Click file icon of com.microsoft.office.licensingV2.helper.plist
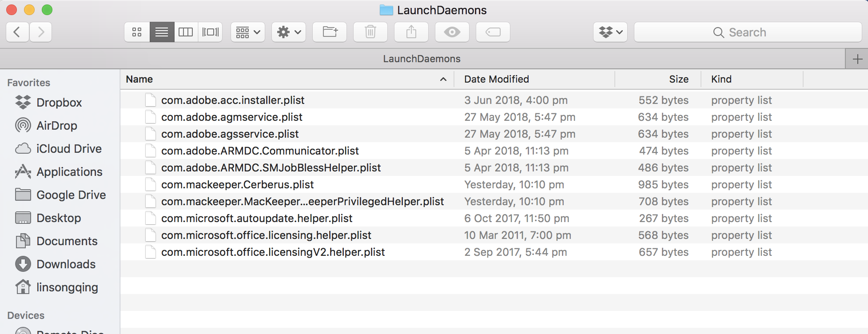This screenshot has height=334, width=868. point(151,252)
